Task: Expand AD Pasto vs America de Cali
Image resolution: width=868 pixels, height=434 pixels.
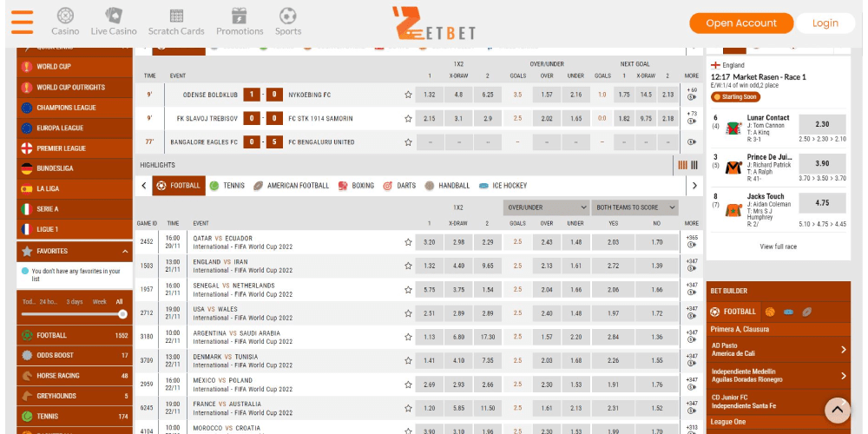Action: (779, 349)
